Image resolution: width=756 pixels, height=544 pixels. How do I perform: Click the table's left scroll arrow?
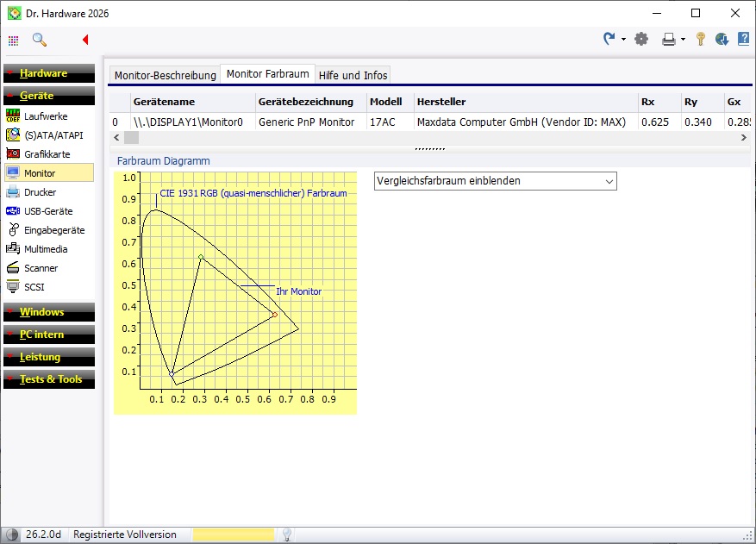[116, 137]
